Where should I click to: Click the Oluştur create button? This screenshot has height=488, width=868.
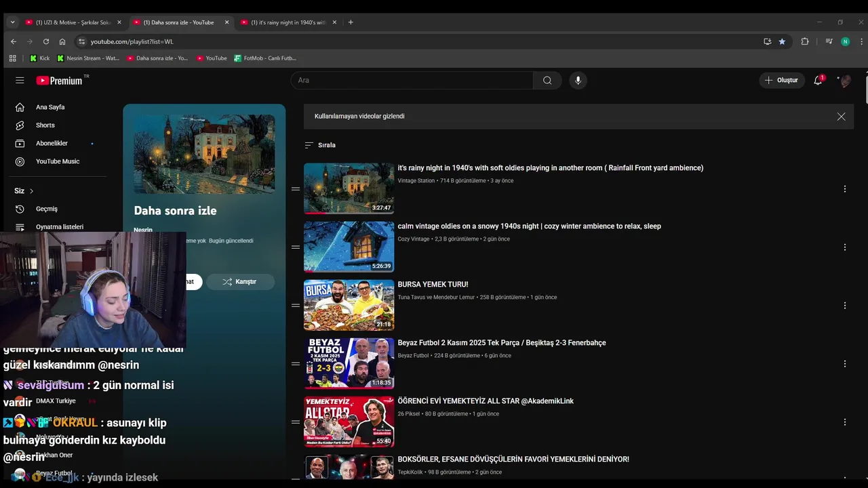(781, 80)
